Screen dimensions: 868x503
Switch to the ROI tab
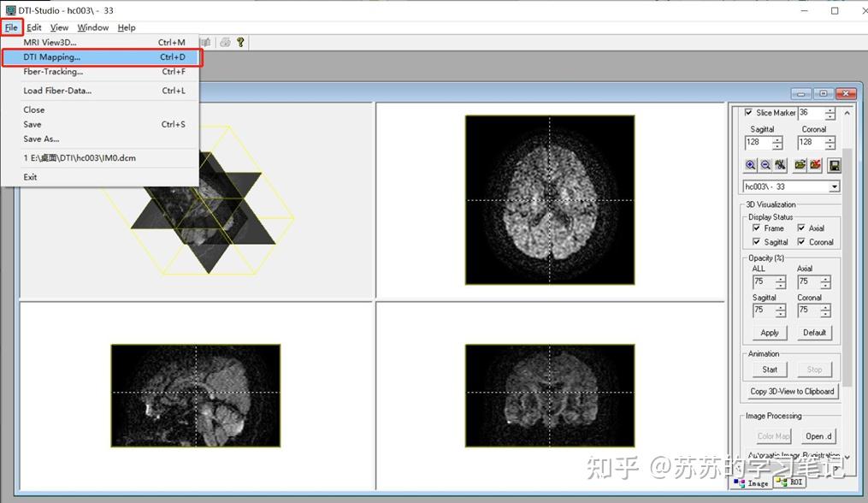pos(788,482)
